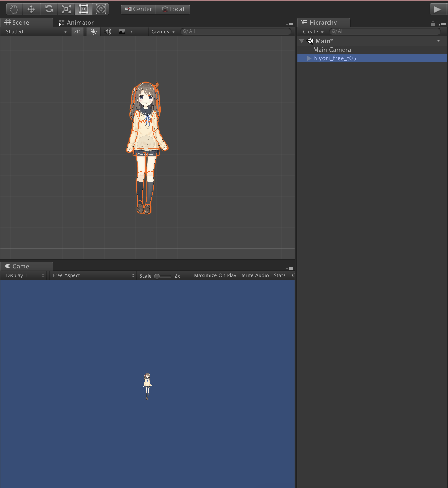Click the Hierarchy search field
Image resolution: width=448 pixels, height=488 pixels.
pos(384,31)
